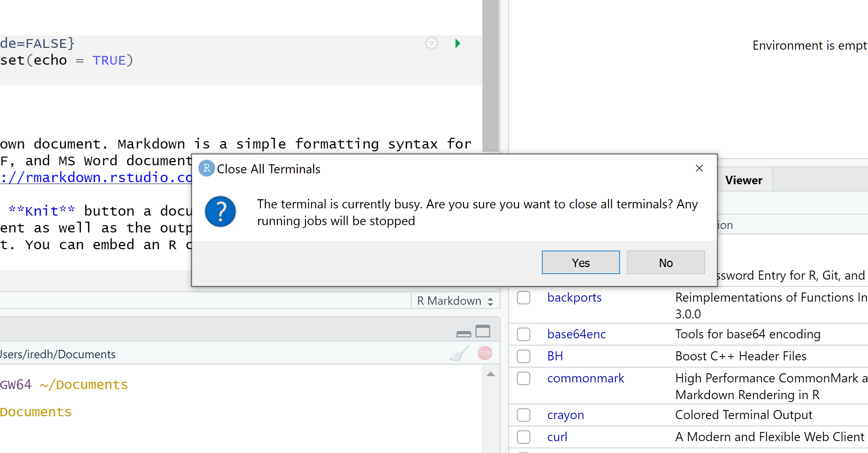The image size is (868, 453).
Task: Open the base64enc package link
Action: pos(576,334)
